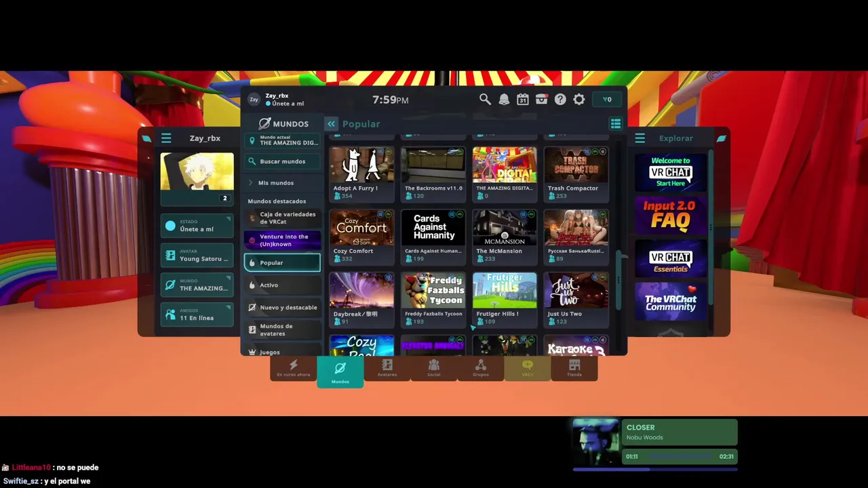Viewport: 868px width, 488px height.
Task: Open Frutiger Hills ! world
Action: tap(505, 300)
